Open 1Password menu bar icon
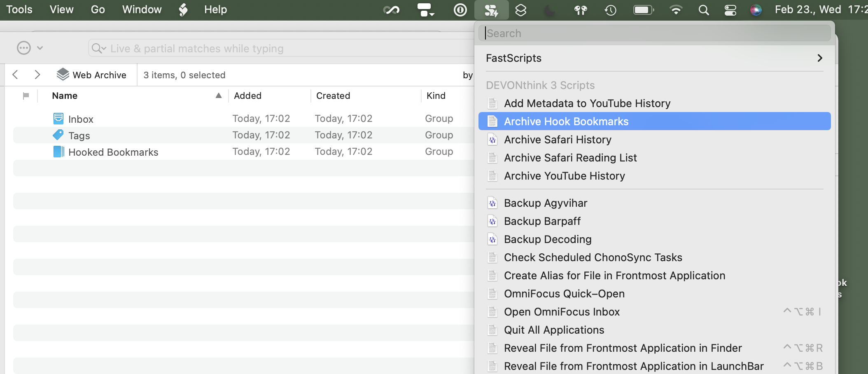 [x=460, y=10]
